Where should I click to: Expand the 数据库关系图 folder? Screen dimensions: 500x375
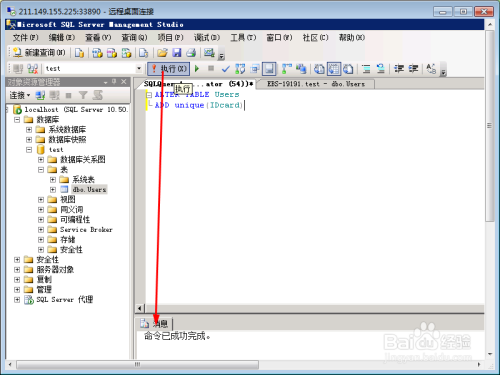(41, 160)
